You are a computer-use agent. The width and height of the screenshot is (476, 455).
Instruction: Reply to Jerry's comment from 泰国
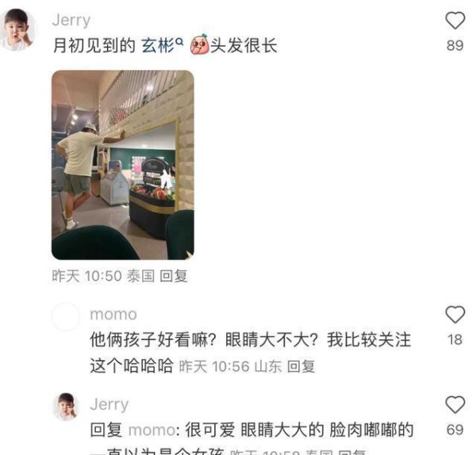(174, 276)
